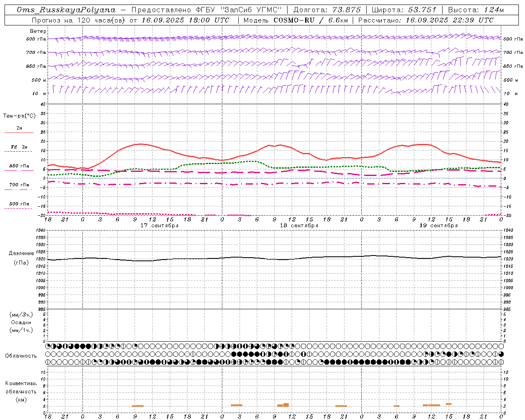Screen dimensions: 525x420
Task: Click the dotted line sample under the '500 гПа' legend
Action: tap(19, 208)
